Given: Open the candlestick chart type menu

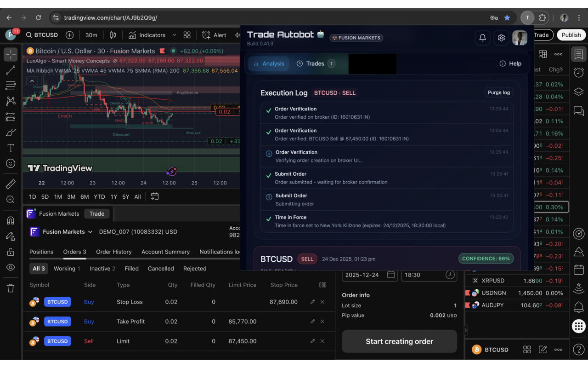Looking at the screenshot, I should [113, 35].
